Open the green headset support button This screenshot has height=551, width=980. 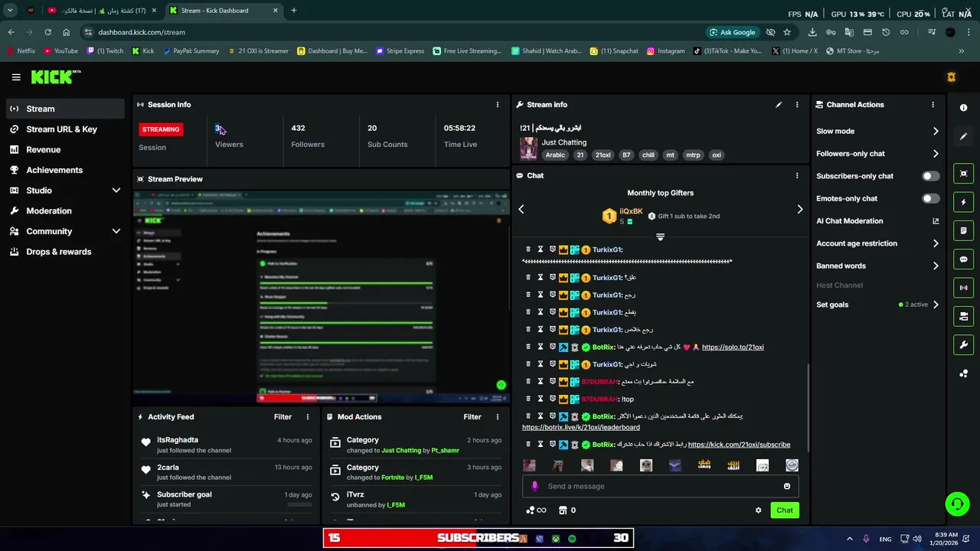point(957,504)
